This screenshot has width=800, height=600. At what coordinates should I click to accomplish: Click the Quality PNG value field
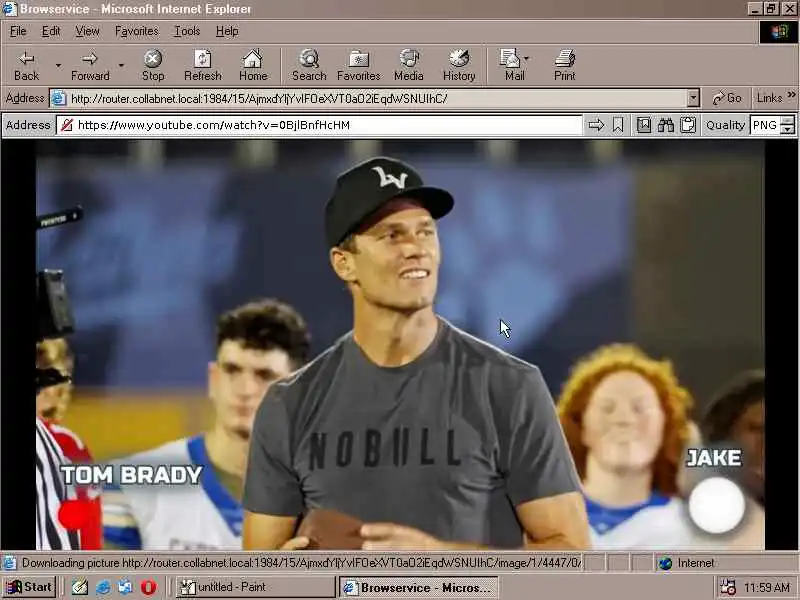point(765,125)
